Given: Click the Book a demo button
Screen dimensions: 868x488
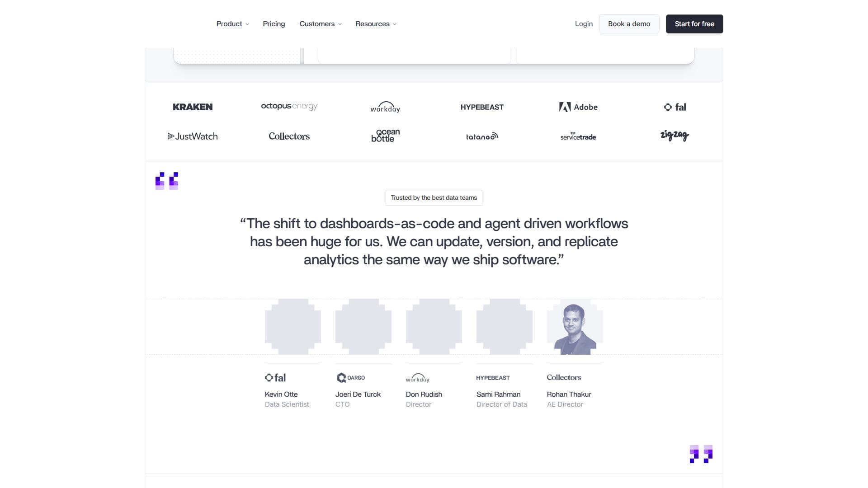Looking at the screenshot, I should 629,24.
